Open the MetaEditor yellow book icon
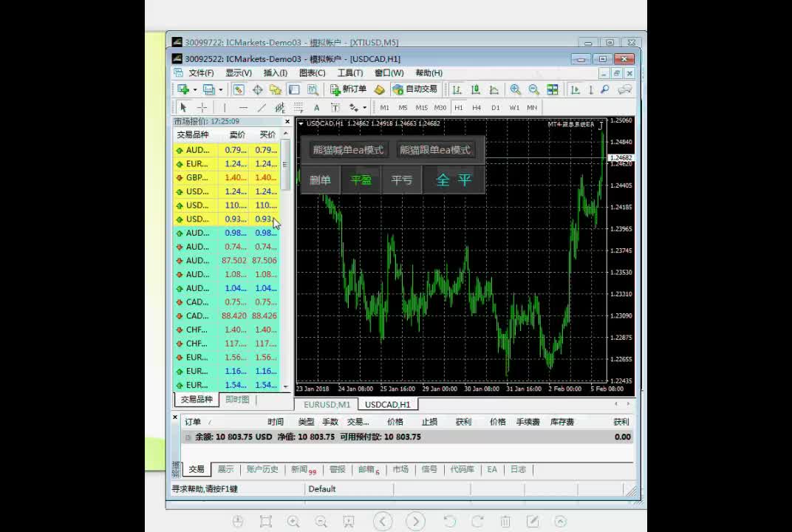 tap(379, 89)
